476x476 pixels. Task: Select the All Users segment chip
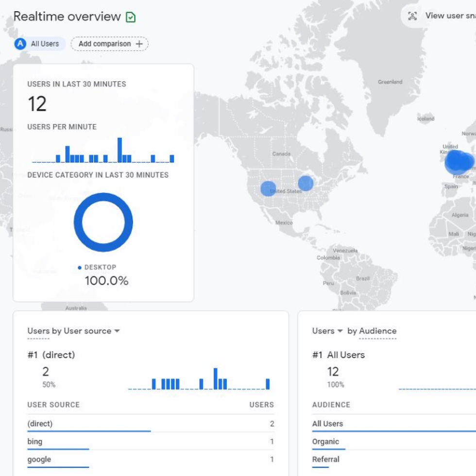(40, 44)
